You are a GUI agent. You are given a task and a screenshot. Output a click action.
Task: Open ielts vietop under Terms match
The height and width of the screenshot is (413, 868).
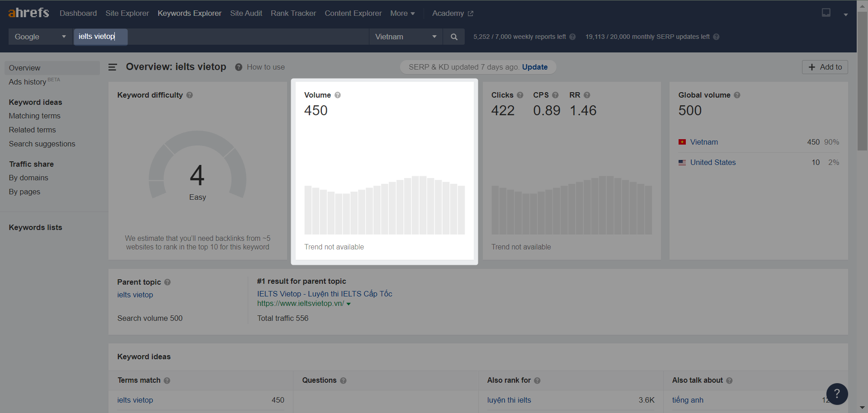click(x=135, y=400)
